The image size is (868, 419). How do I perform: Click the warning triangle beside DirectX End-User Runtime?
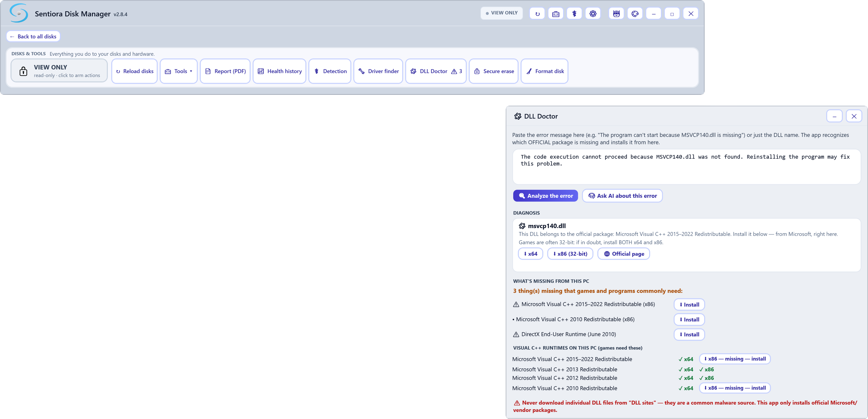point(516,334)
